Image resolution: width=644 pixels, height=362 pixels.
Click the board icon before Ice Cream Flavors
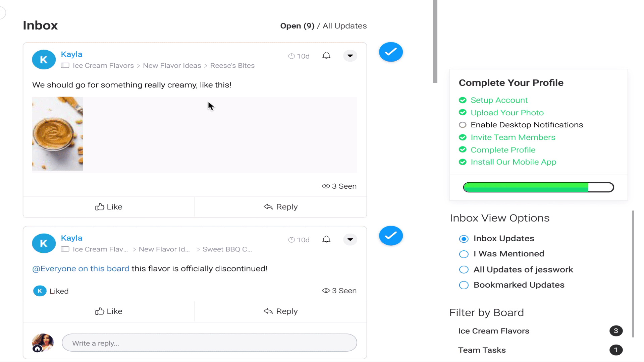click(65, 65)
